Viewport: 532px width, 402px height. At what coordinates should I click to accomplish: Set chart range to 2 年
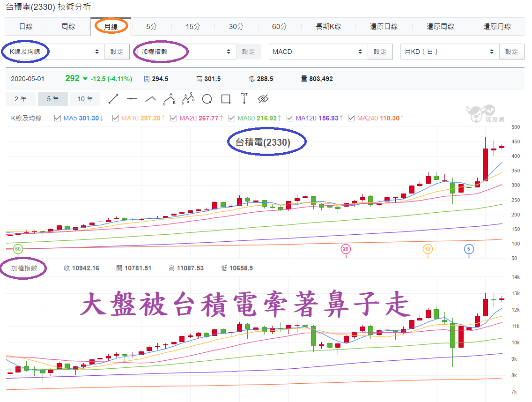click(x=20, y=99)
